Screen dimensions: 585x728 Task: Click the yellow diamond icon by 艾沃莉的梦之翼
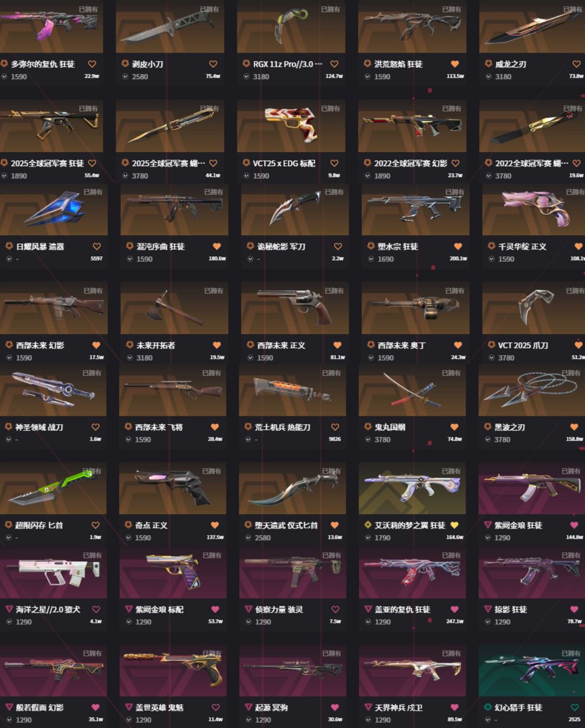point(368,525)
